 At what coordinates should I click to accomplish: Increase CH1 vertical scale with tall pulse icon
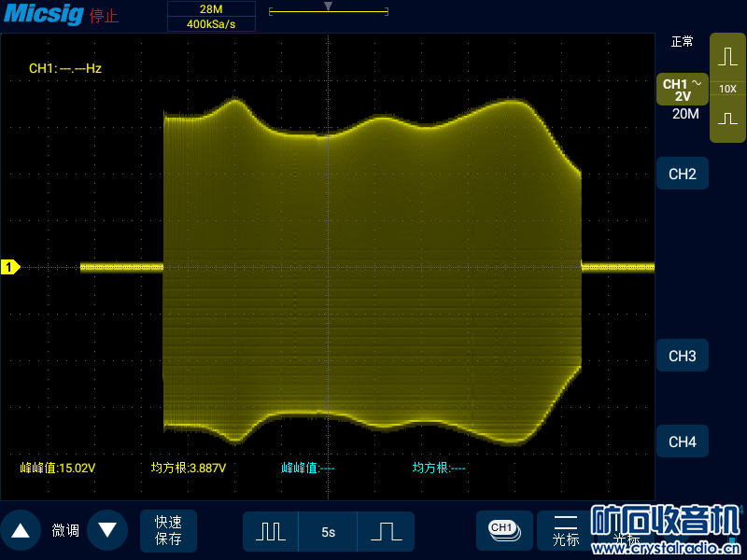point(727,58)
